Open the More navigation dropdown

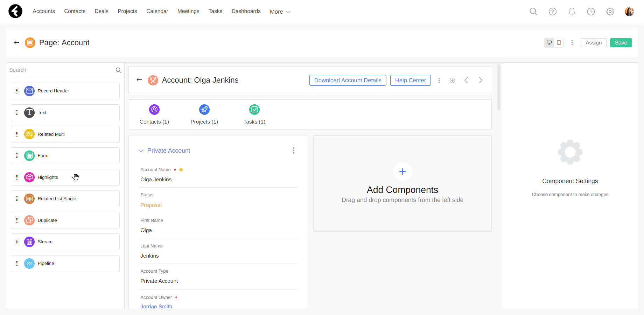(x=280, y=12)
